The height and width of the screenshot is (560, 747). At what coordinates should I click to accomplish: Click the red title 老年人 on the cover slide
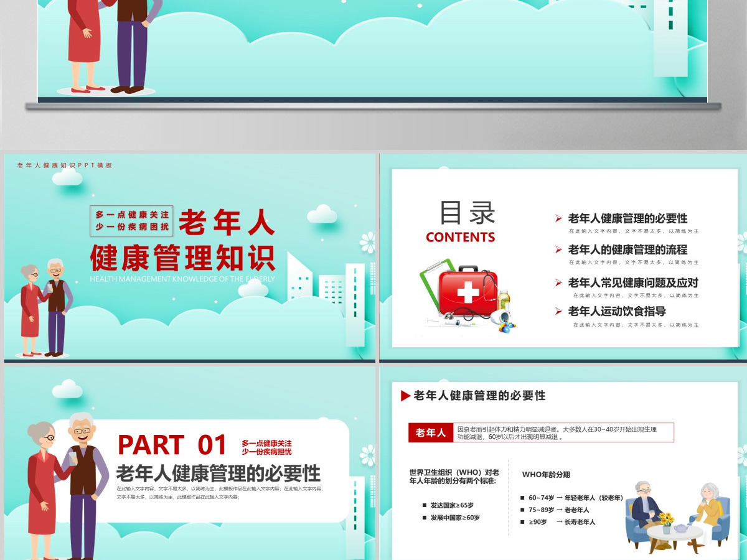(227, 222)
